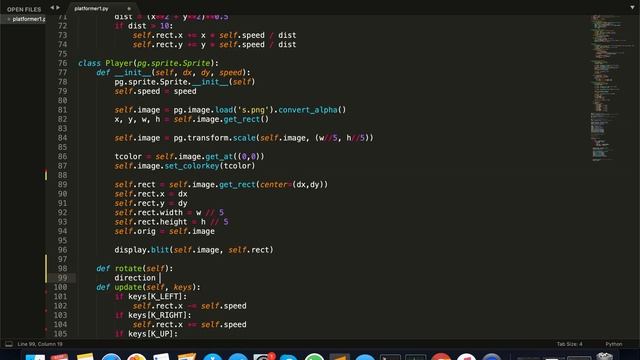The width and height of the screenshot is (640, 360).
Task: Click the self.rect.width = w // 5 line
Action: coord(169,213)
